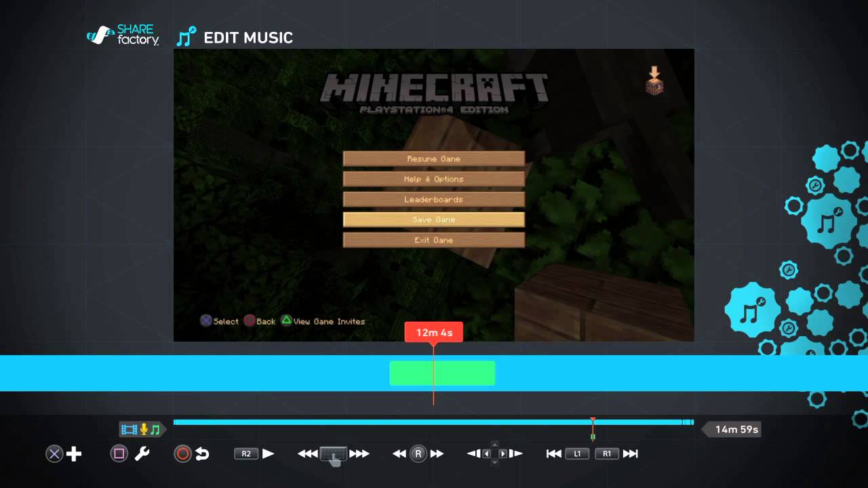Click the Exit Game menu button
This screenshot has height=488, width=868.
(x=434, y=240)
